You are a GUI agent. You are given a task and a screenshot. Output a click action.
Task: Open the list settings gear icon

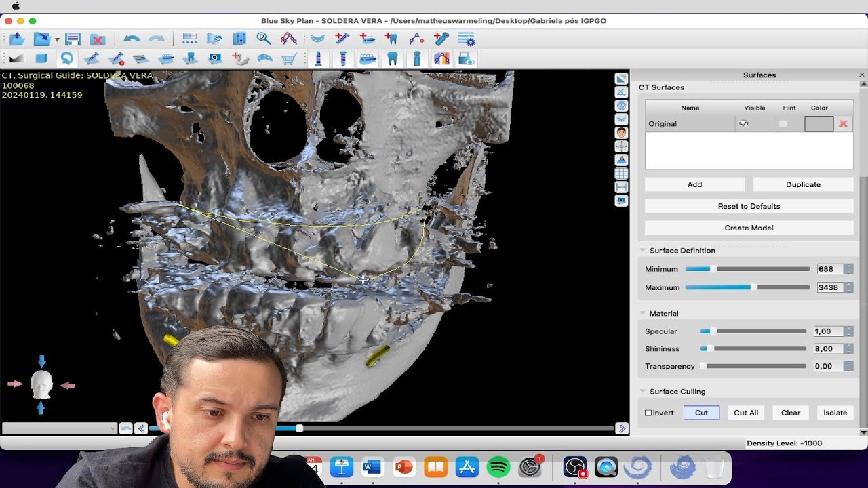[466, 39]
